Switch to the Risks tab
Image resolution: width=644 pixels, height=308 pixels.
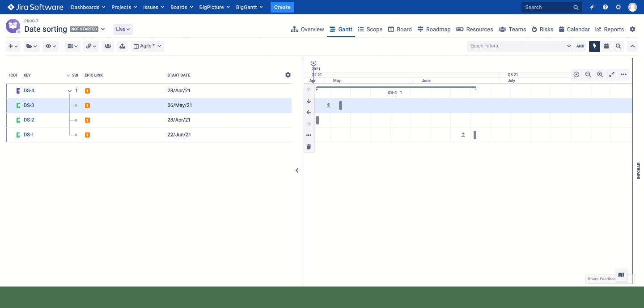[x=542, y=29]
